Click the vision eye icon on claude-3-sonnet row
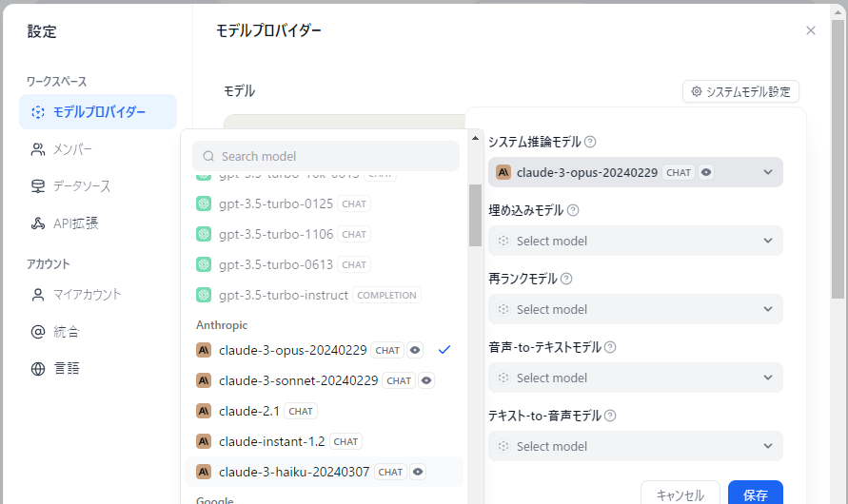This screenshot has height=504, width=848. click(426, 380)
